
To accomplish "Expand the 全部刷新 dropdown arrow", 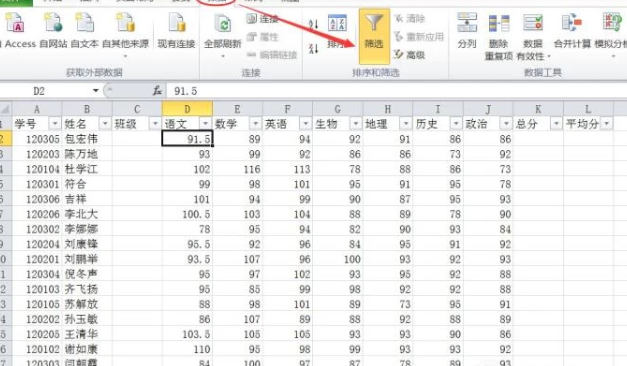I will tap(223, 56).
